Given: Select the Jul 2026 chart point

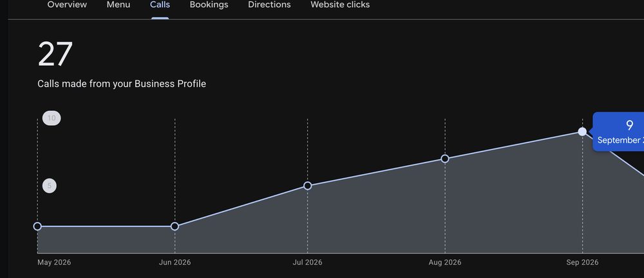Looking at the screenshot, I should point(308,186).
